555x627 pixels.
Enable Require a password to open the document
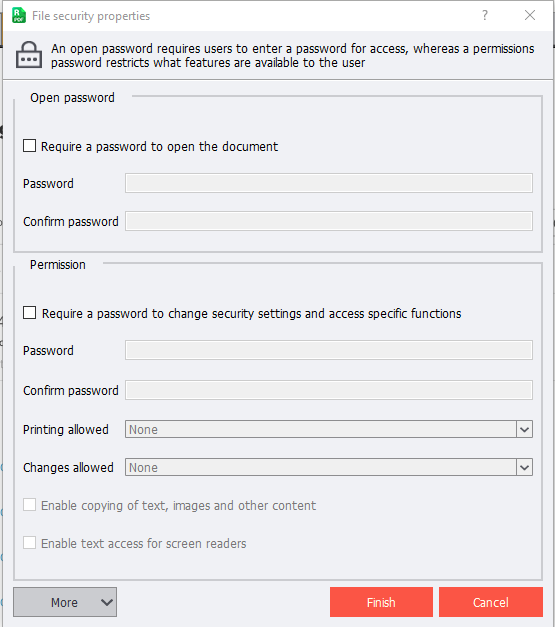[x=30, y=146]
